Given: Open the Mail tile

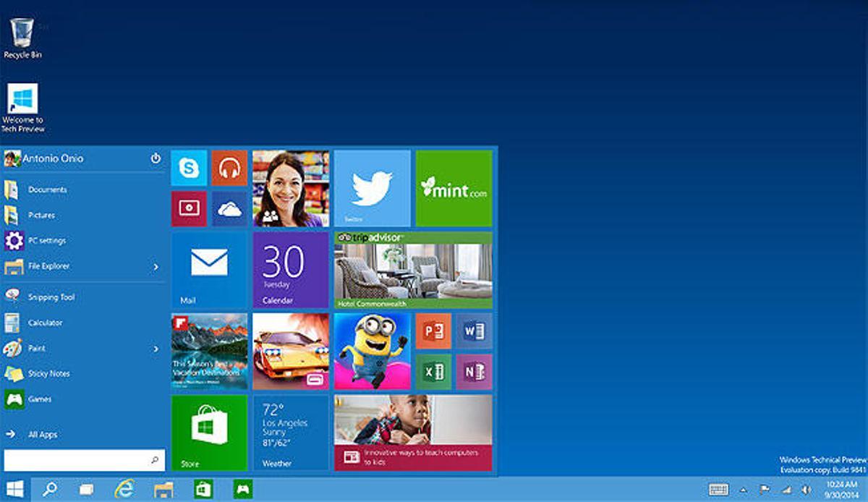Looking at the screenshot, I should pos(209,270).
